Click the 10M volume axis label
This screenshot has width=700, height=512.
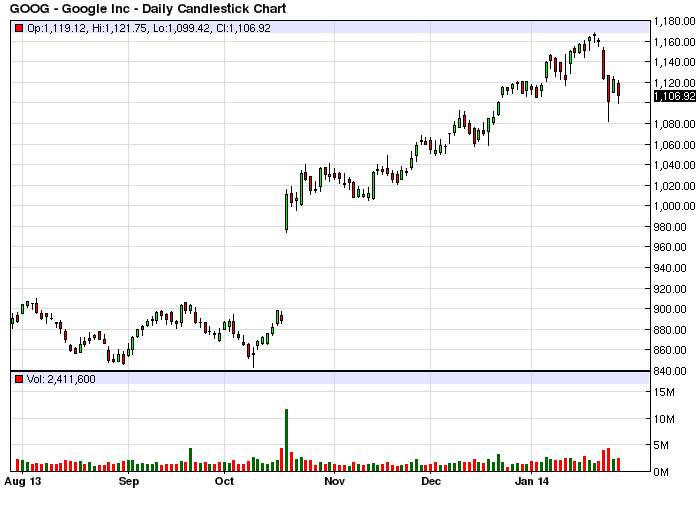[x=664, y=419]
